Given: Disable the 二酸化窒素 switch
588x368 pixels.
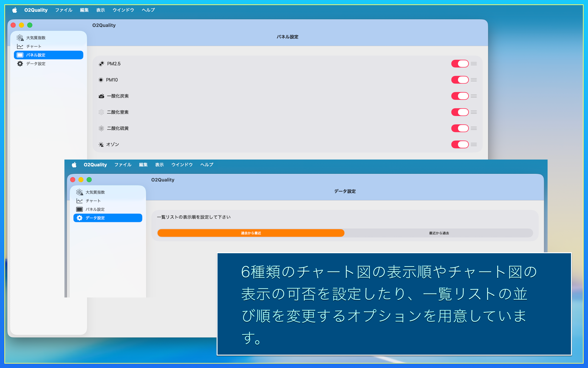Looking at the screenshot, I should click(460, 112).
